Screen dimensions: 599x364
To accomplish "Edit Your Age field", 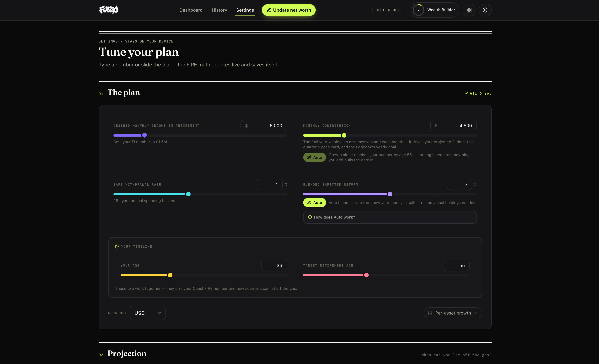I will [x=274, y=266].
